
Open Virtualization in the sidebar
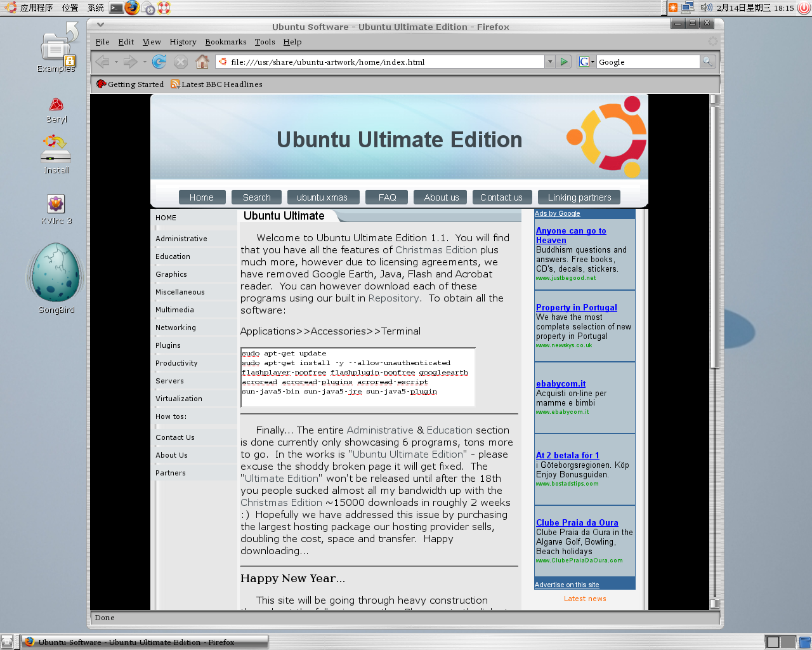pos(179,399)
